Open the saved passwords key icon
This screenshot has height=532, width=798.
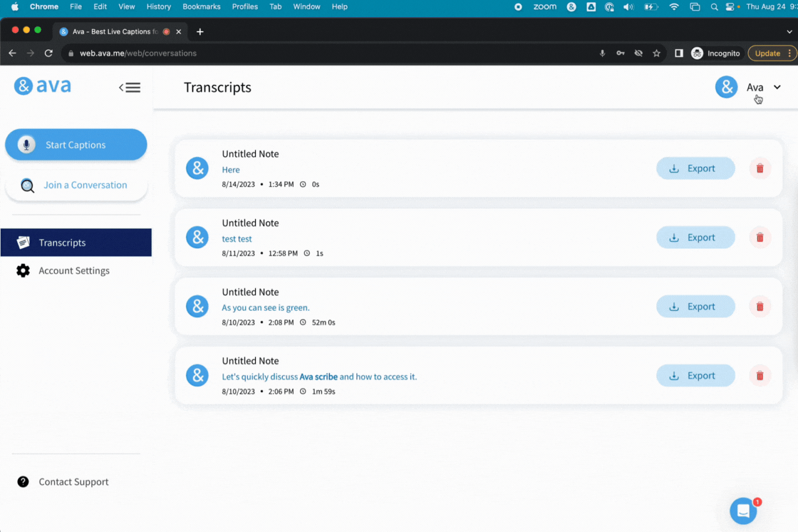click(621, 53)
